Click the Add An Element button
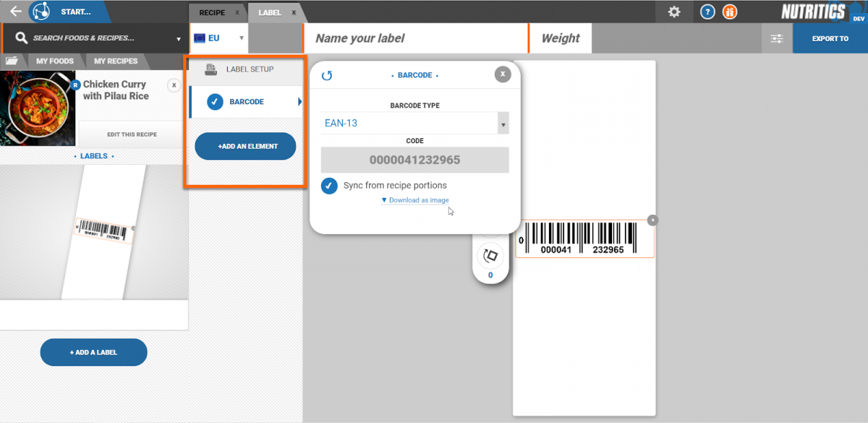The width and height of the screenshot is (868, 423). [x=246, y=146]
